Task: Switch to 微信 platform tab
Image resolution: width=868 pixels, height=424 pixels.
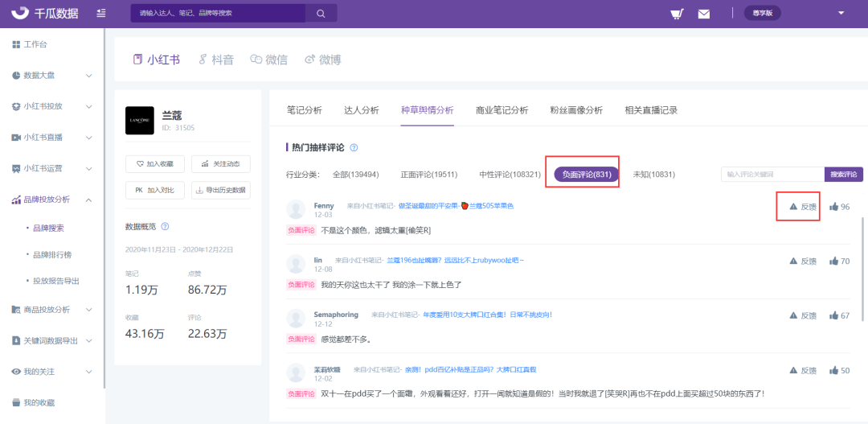Action: 269,60
